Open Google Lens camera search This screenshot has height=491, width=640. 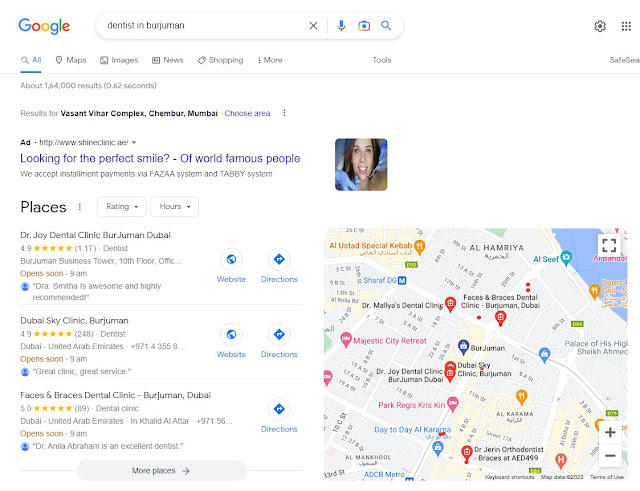pos(364,26)
